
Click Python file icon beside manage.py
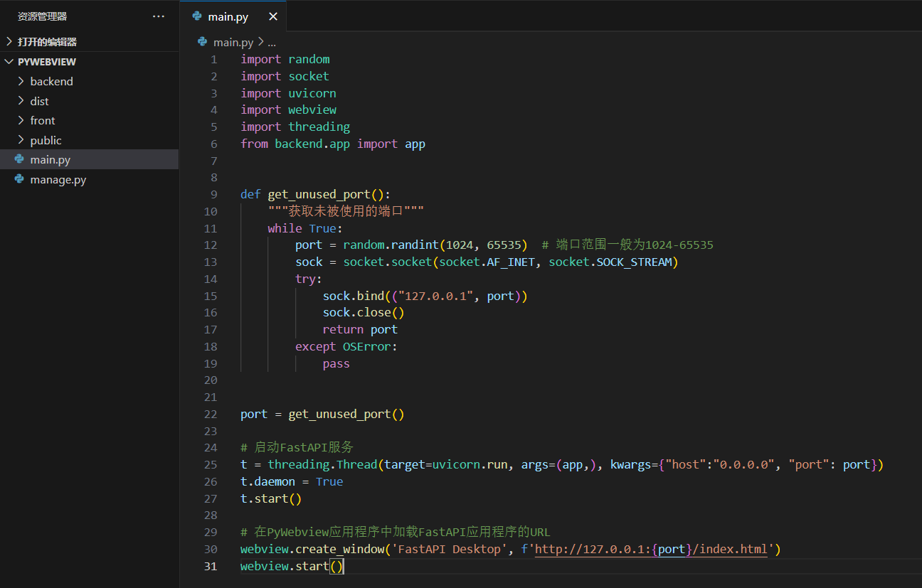19,179
